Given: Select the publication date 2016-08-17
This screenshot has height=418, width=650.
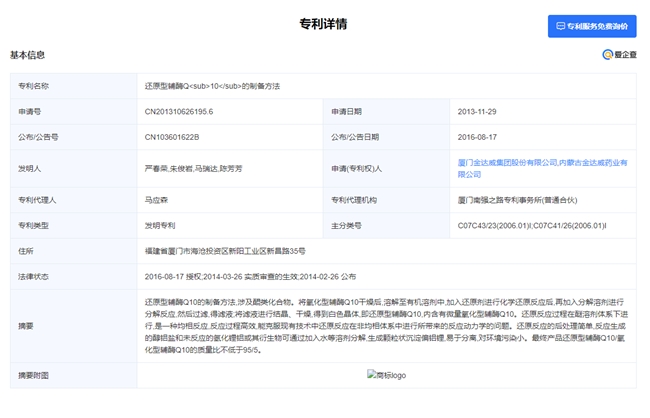Looking at the screenshot, I should click(479, 137).
